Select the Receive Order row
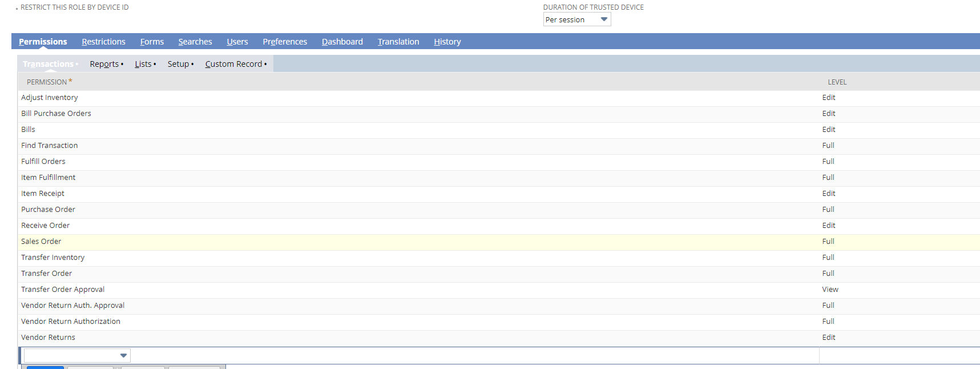Screen dimensions: 980x369 tap(499, 226)
